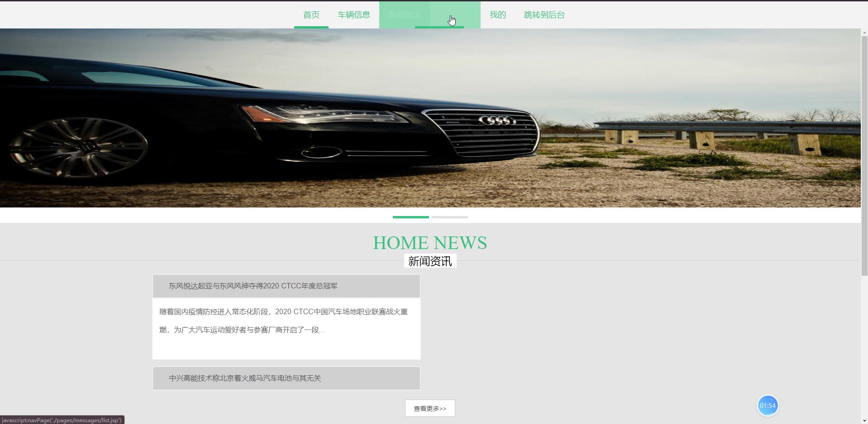Select the second carousel slide indicator

450,217
